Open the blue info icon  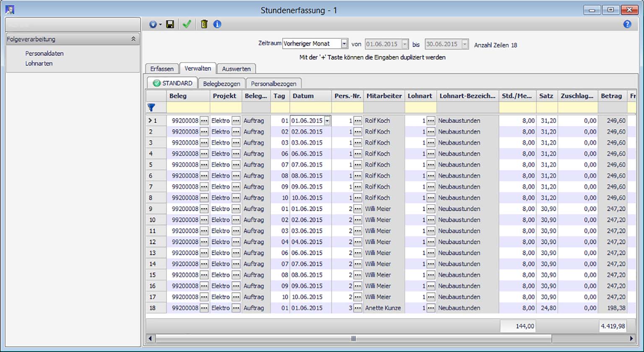point(217,24)
